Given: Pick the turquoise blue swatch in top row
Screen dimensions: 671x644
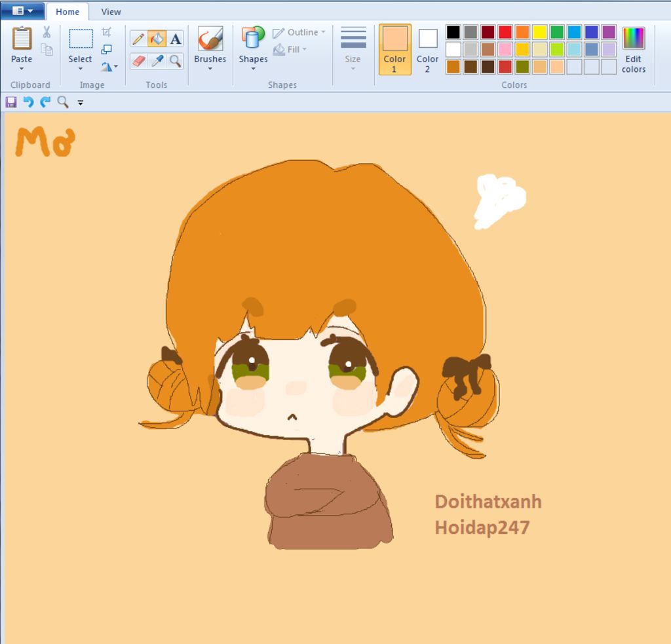Looking at the screenshot, I should point(574,32).
